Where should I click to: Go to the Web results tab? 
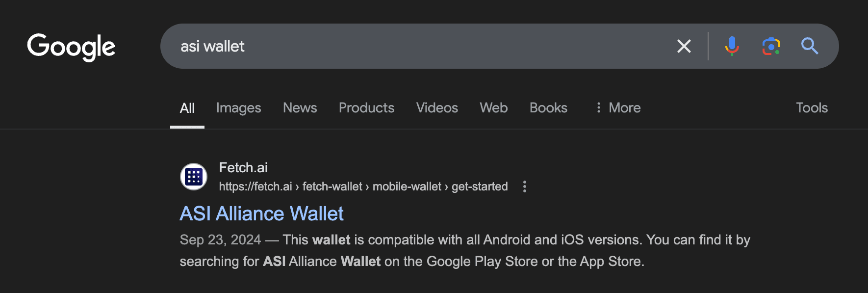[493, 108]
